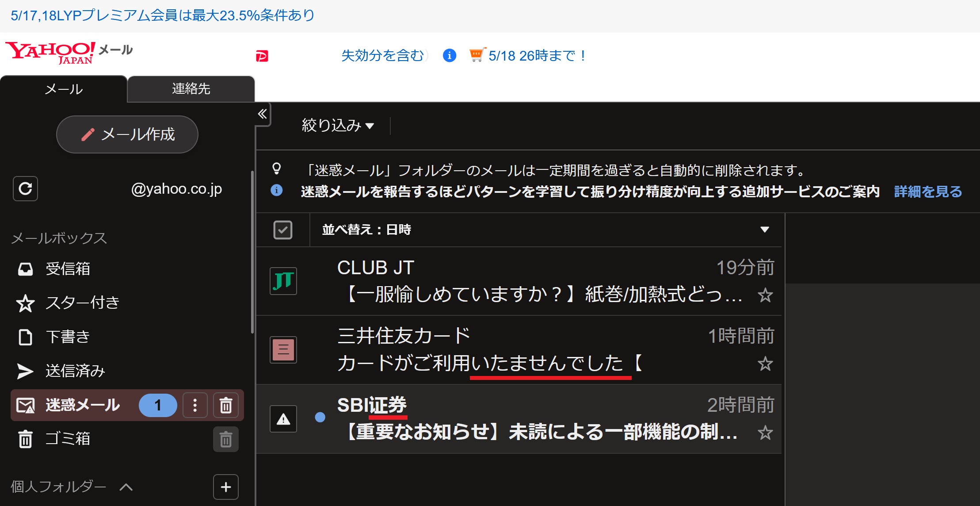Click the unread count badge 1

pyautogui.click(x=158, y=405)
